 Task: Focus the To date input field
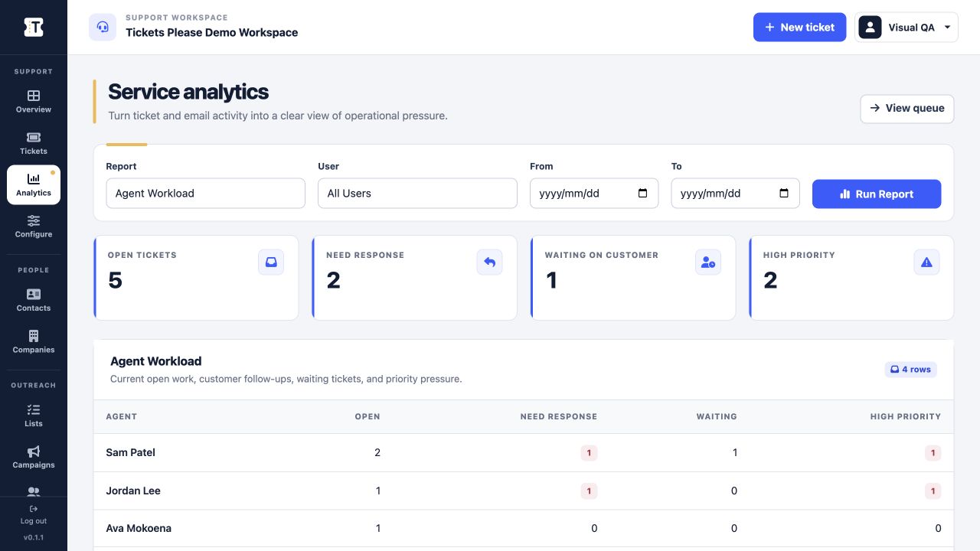coord(735,194)
